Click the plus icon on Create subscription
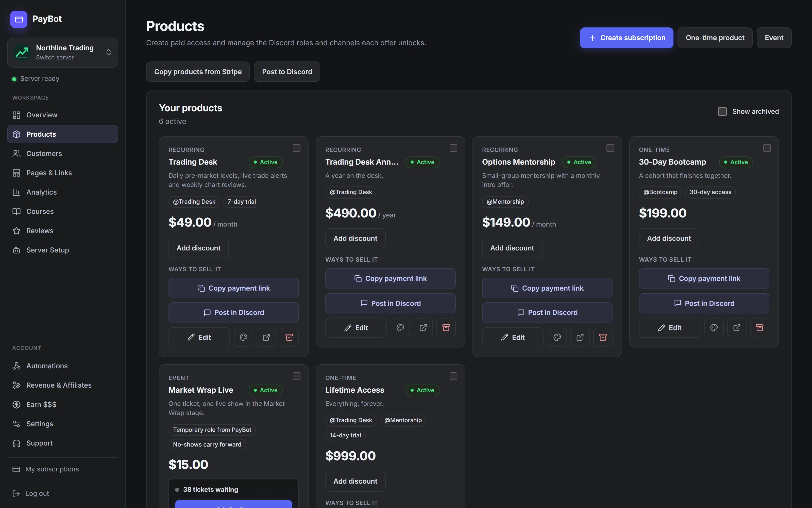 click(x=593, y=38)
